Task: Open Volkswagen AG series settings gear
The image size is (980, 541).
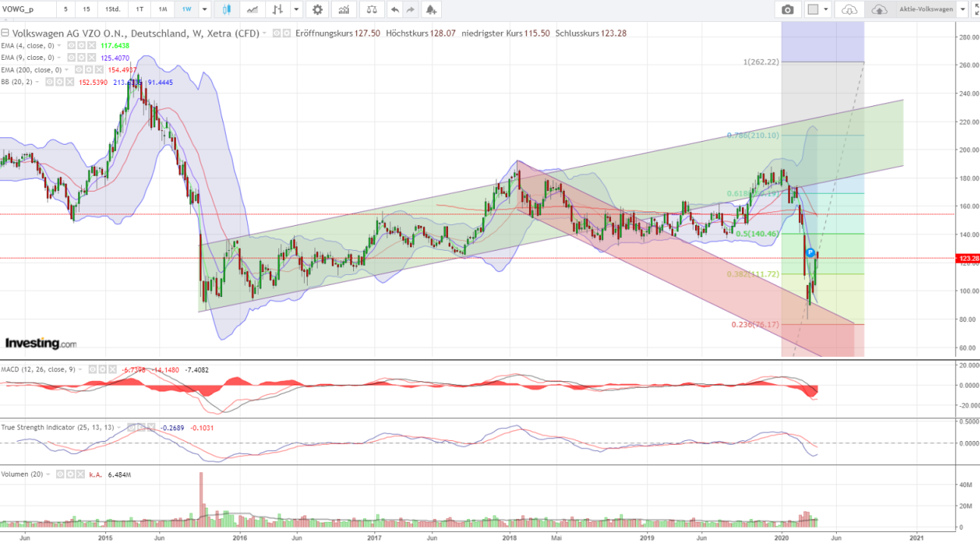Action: click(x=286, y=33)
